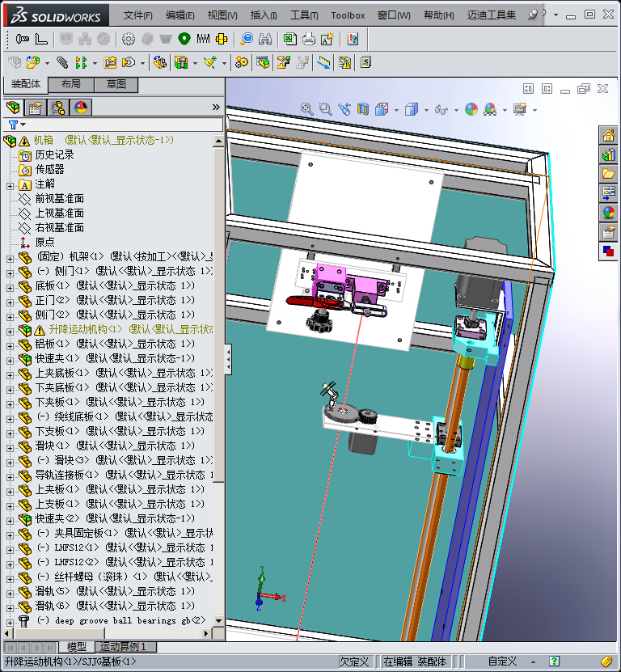Select the 原点 origin item

44,242
